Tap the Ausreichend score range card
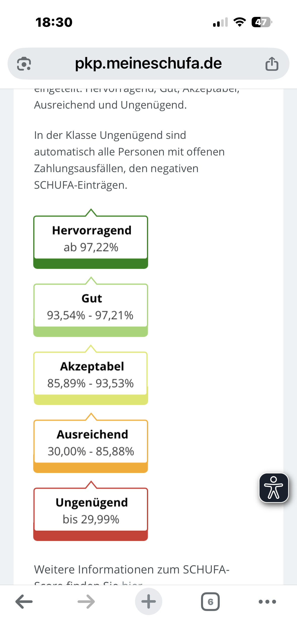297x644 pixels. (x=91, y=442)
